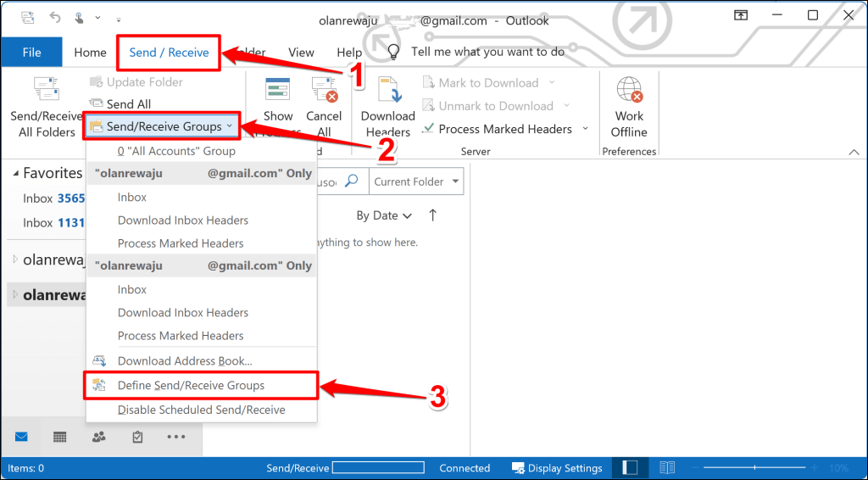Click the Work Offline globe icon
This screenshot has width=868, height=480.
(629, 90)
